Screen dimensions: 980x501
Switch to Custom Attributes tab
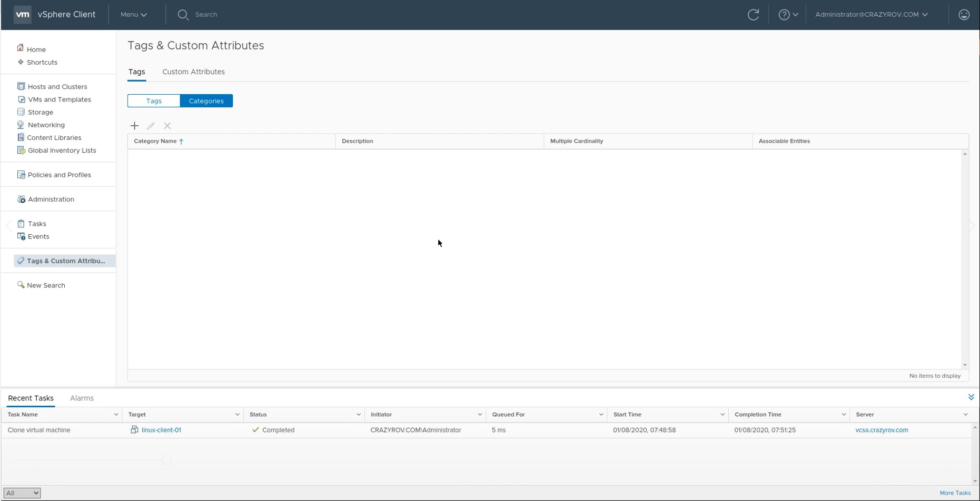point(193,72)
